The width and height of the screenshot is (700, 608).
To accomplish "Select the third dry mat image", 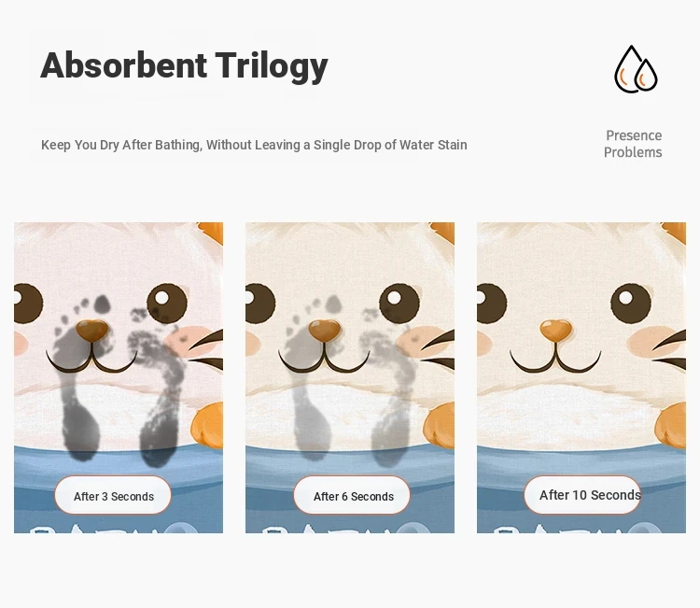I will 581,377.
